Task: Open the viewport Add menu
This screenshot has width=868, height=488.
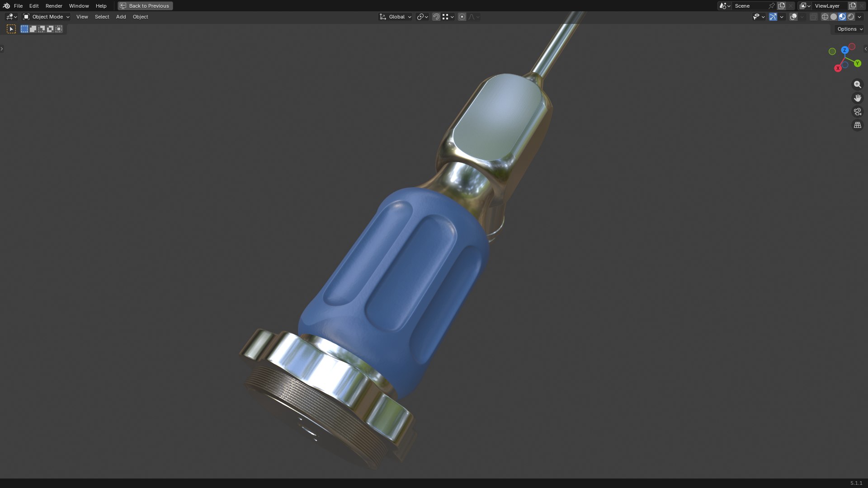Action: pyautogui.click(x=121, y=17)
